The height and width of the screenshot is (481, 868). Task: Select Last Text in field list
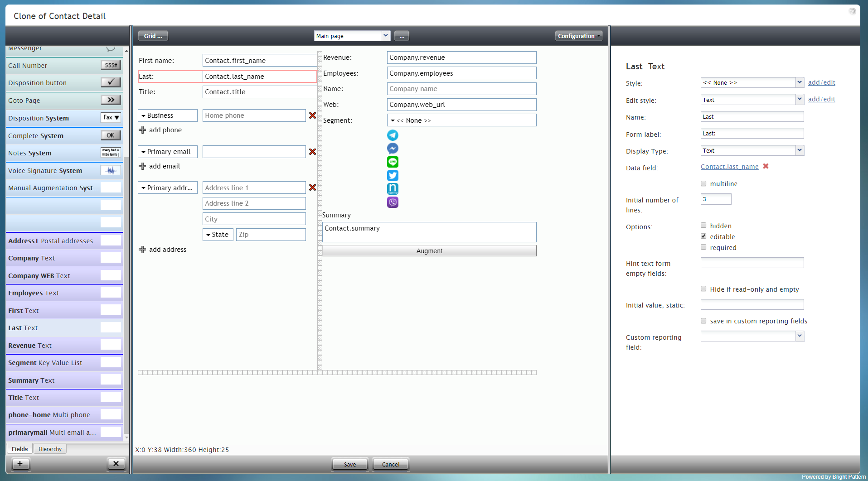64,328
